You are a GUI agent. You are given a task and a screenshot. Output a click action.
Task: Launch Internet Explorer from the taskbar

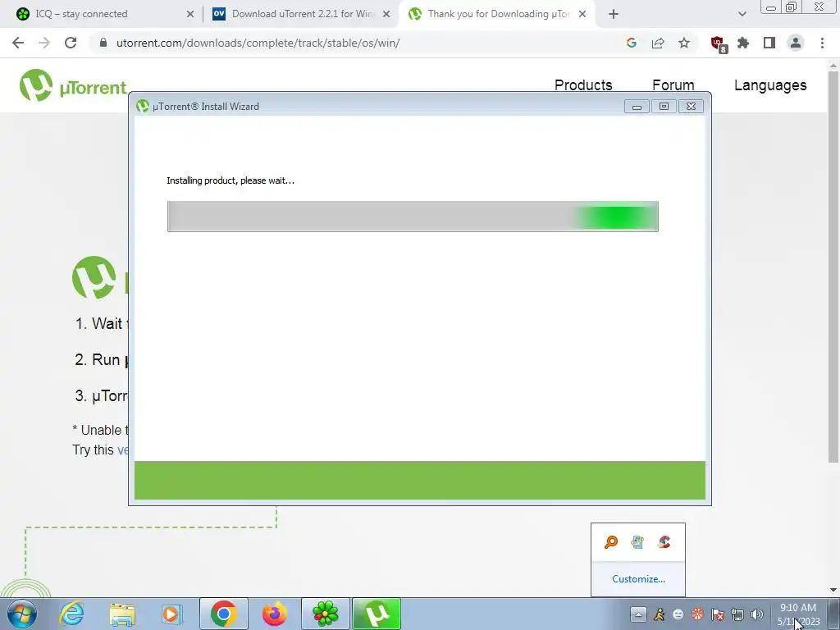(x=71, y=614)
